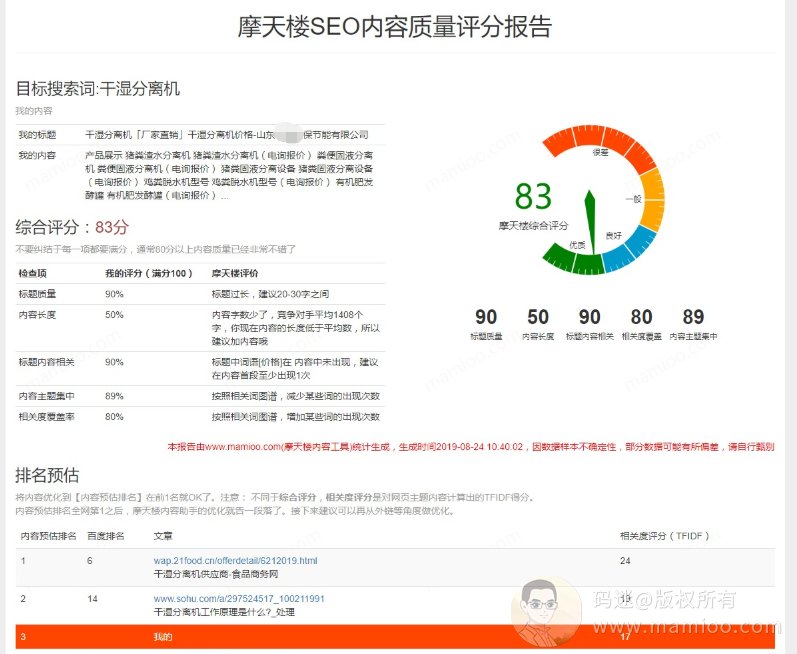Click the 百度排名 column header
Image resolution: width=797 pixels, height=654 pixels.
click(x=106, y=537)
